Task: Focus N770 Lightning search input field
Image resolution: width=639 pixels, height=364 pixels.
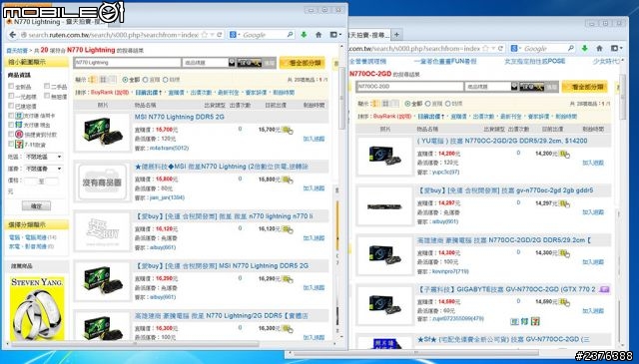Action: coord(127,63)
